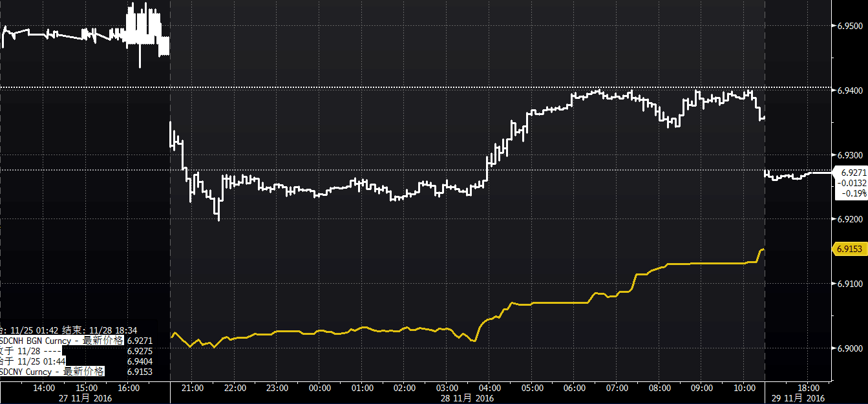The height and width of the screenshot is (404, 868).
Task: Click the 6.9500 y-axis label
Action: (850, 26)
